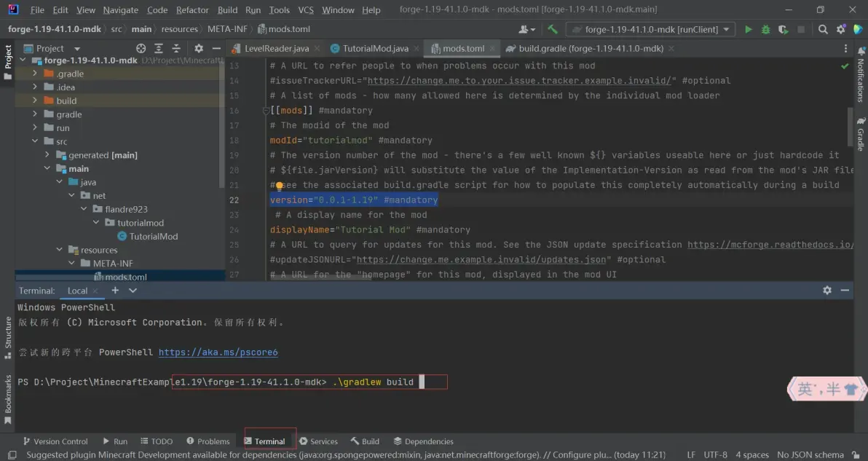Open the aka.ms/pscore6 link in the terminal
Image resolution: width=868 pixels, height=461 pixels.
pos(218,352)
